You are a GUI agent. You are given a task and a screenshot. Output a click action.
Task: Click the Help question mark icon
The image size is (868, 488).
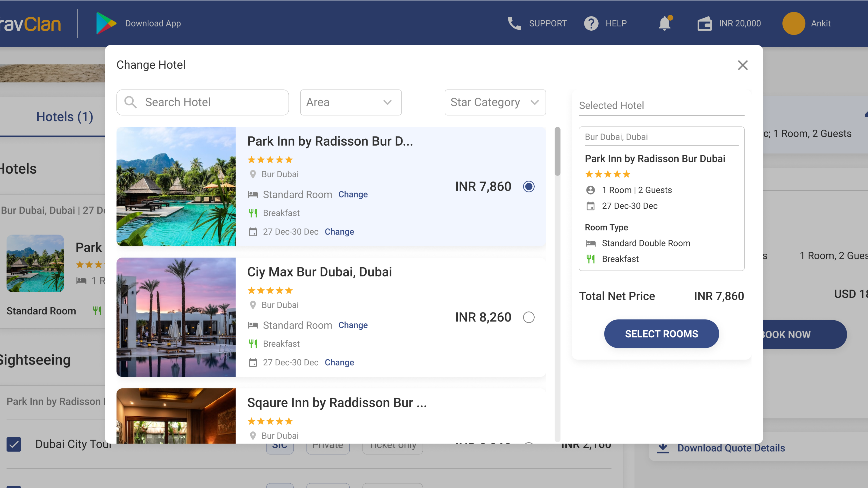591,24
